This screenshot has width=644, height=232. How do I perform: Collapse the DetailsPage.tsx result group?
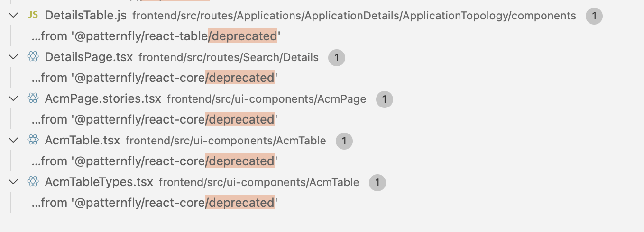[x=13, y=57]
